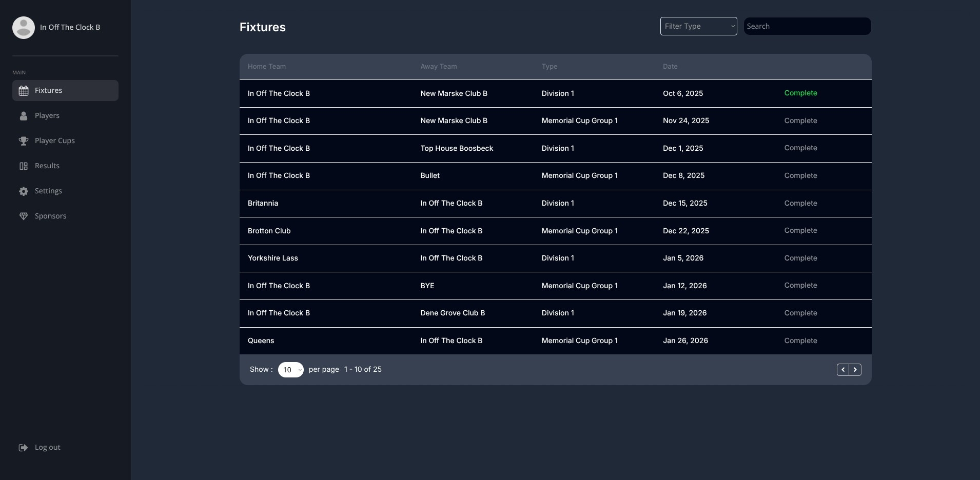The image size is (980, 480).
Task: Click the Results layout icon
Action: (24, 166)
